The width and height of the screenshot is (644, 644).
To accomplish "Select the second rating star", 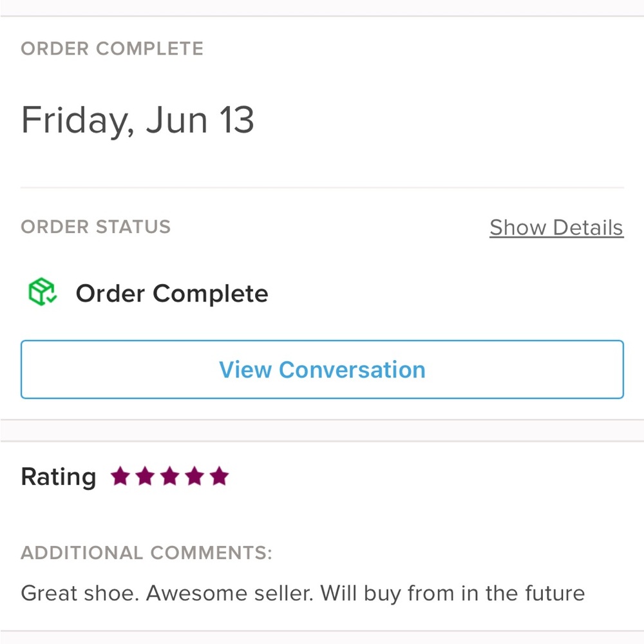I will tap(146, 476).
